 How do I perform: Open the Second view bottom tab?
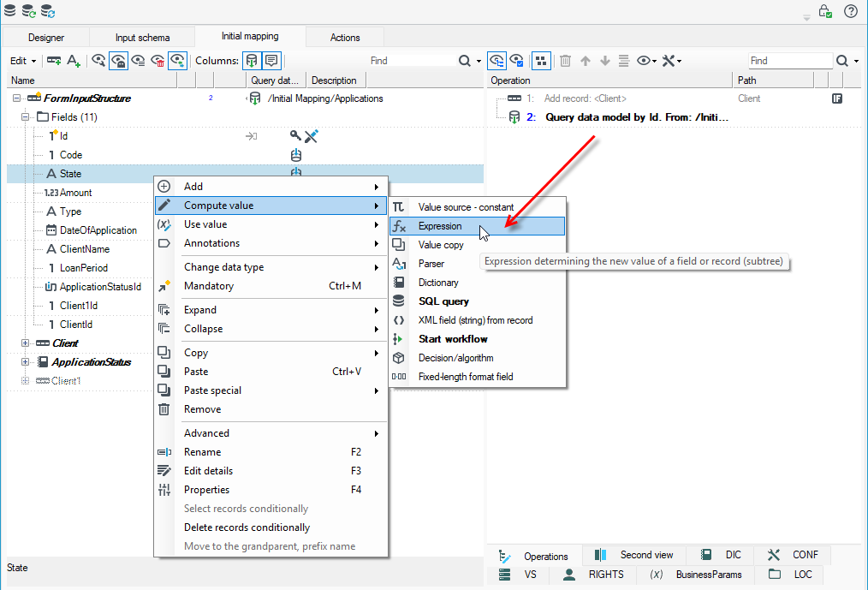tap(634, 555)
